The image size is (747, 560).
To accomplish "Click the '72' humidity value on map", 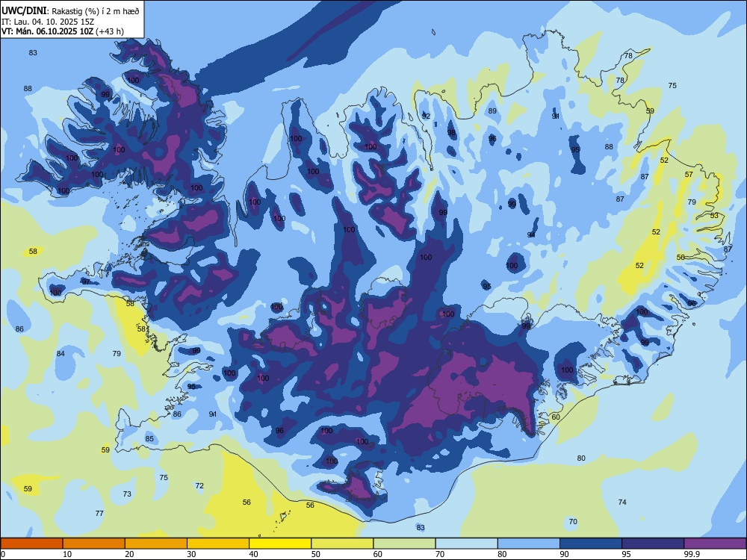I will (x=199, y=486).
